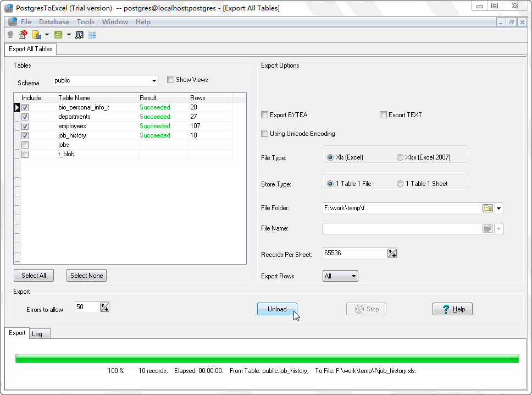Open the Window menu
This screenshot has width=532, height=395.
[115, 22]
